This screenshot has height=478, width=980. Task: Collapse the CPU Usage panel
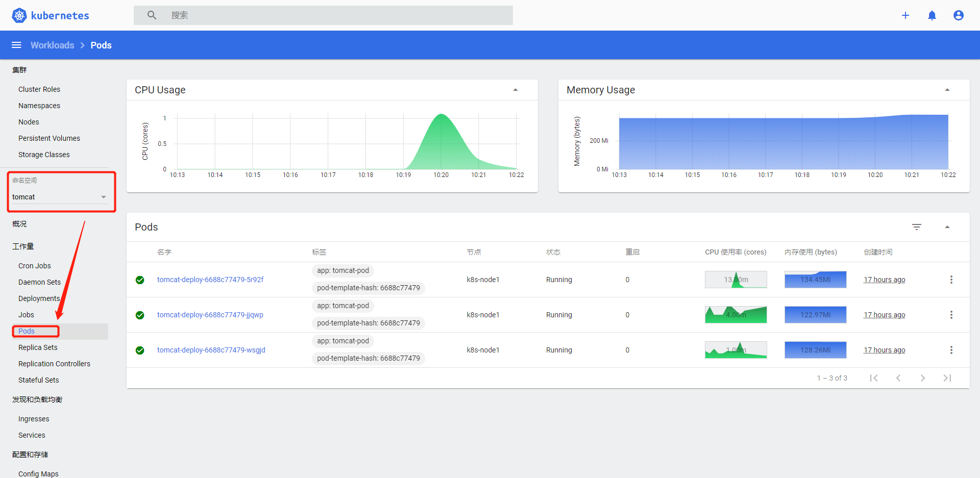tap(516, 90)
